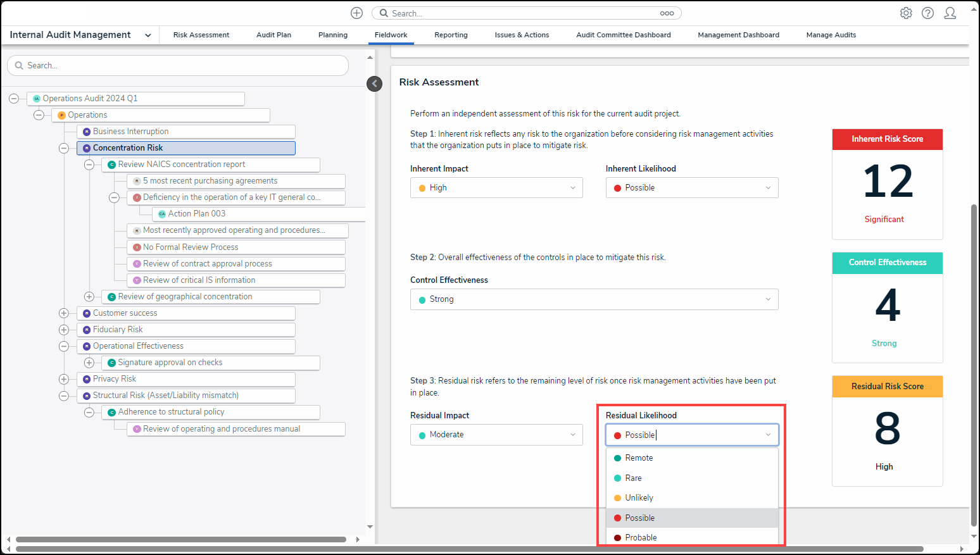This screenshot has height=555, width=980.
Task: Collapse the tree panel with arrow button
Action: point(375,84)
